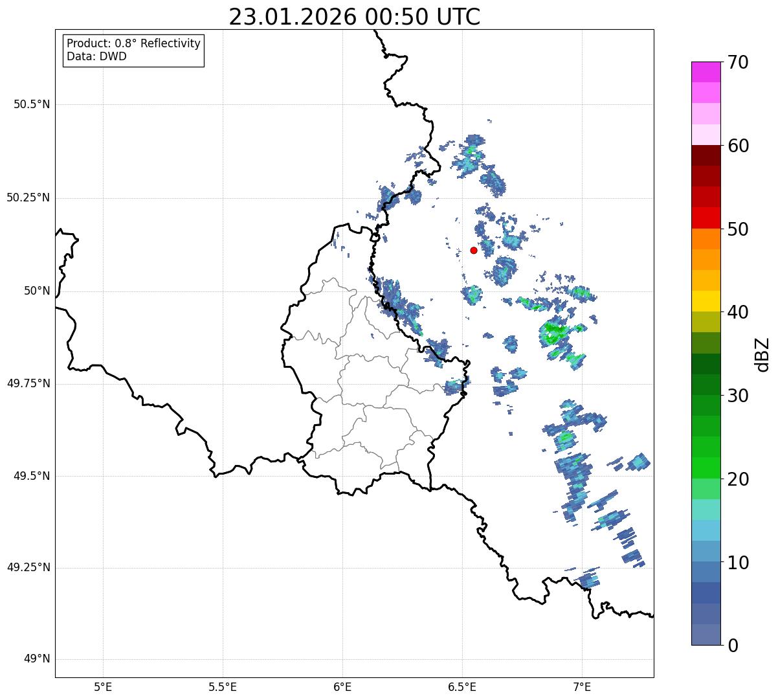Click the 49.75°N latitude label

coord(28,383)
